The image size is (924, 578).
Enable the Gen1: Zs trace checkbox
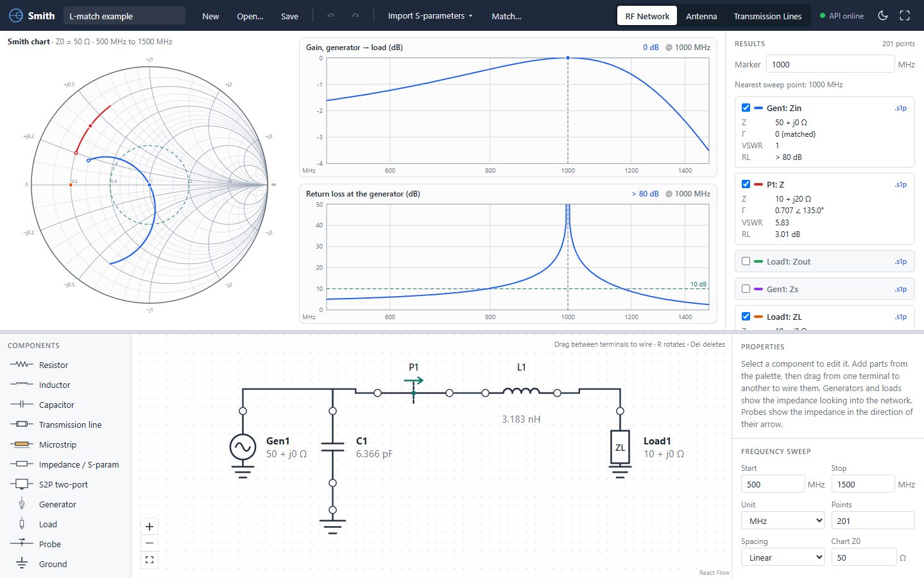pos(746,289)
